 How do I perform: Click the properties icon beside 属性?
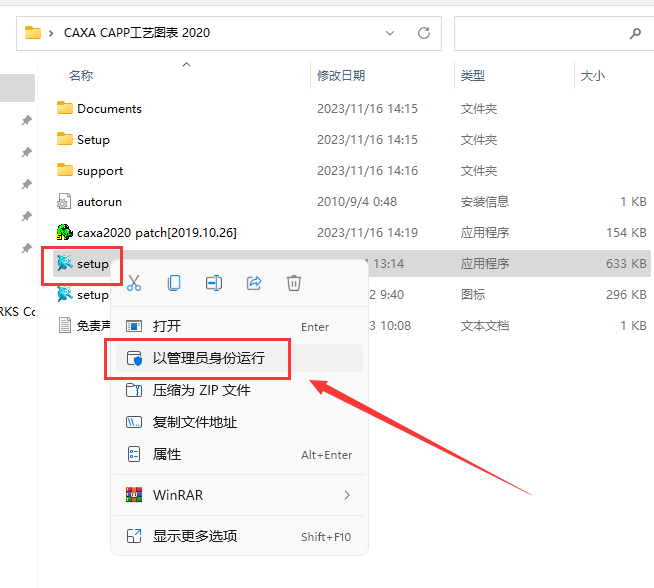(x=134, y=454)
